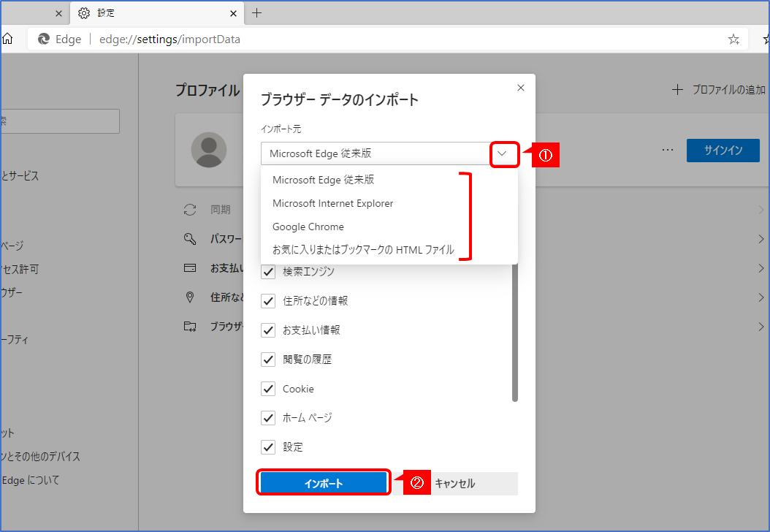Open とサービス sidebar item

(x=20, y=176)
